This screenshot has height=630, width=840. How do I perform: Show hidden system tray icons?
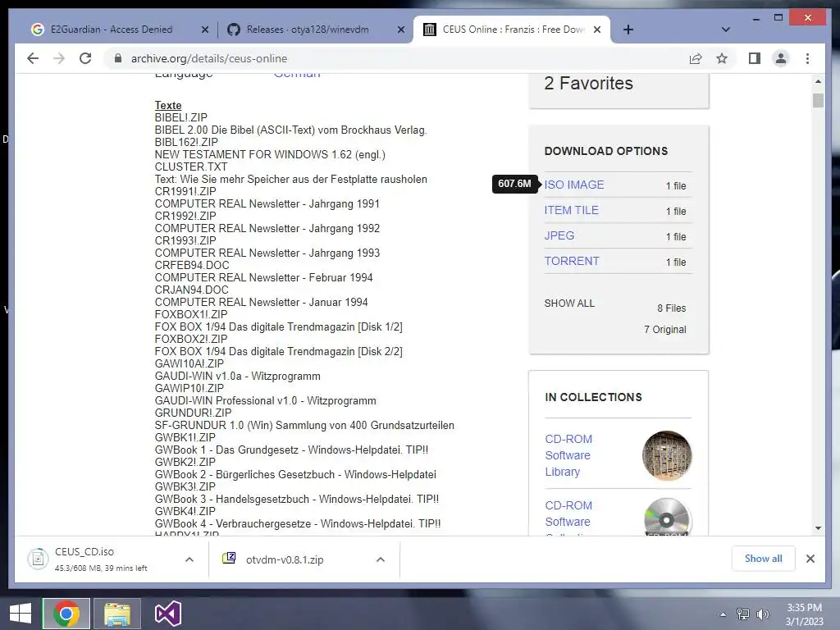coord(724,614)
